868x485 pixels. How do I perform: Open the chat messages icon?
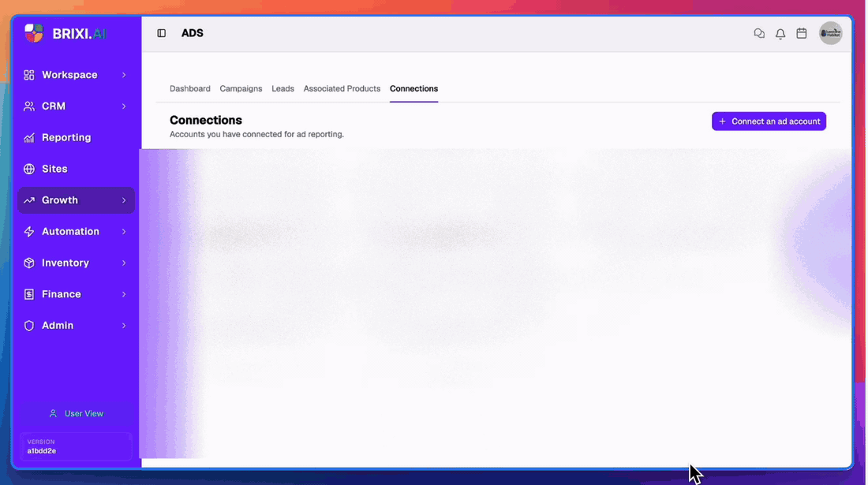(x=759, y=33)
